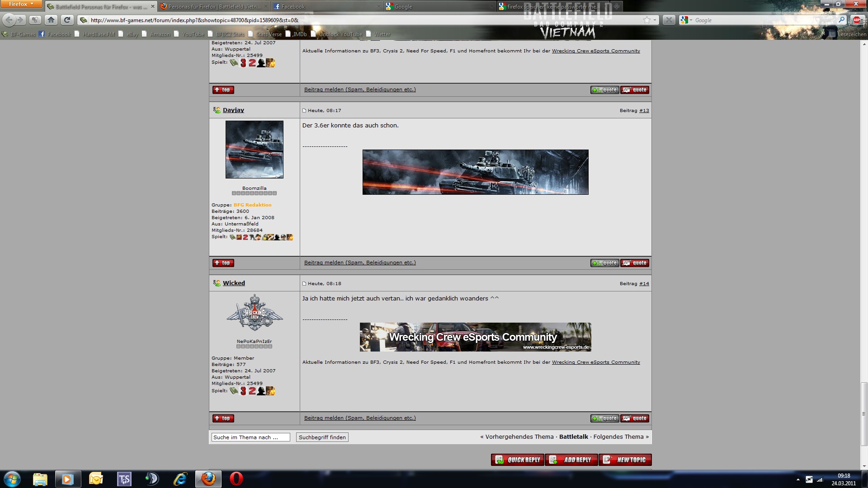This screenshot has height=488, width=868.
Task: Open Dayjay's user profile link
Action: coord(233,110)
